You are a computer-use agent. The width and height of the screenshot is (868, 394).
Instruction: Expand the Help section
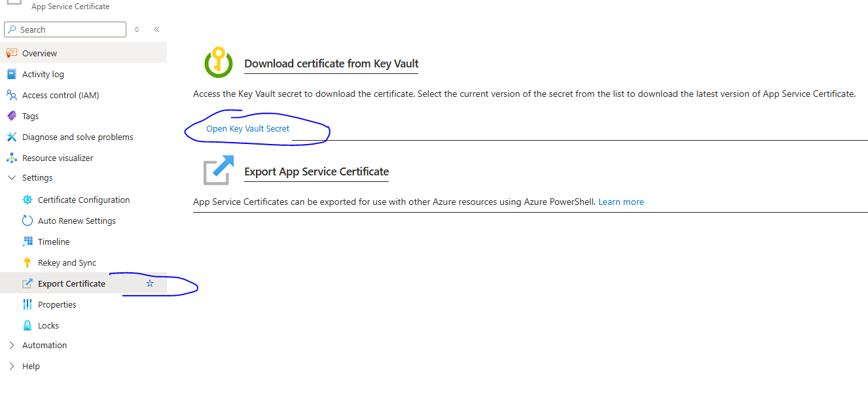click(11, 366)
